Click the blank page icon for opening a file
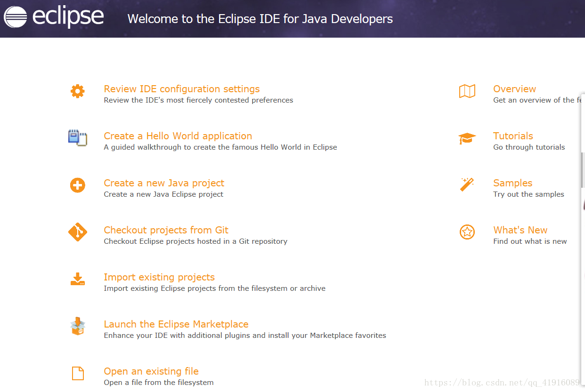 coord(78,374)
